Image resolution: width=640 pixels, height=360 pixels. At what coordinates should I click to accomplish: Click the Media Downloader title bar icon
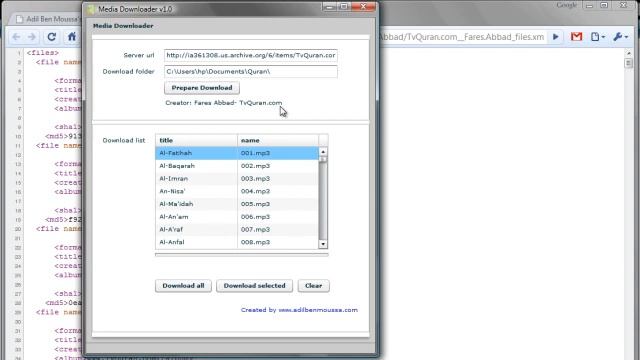91,9
